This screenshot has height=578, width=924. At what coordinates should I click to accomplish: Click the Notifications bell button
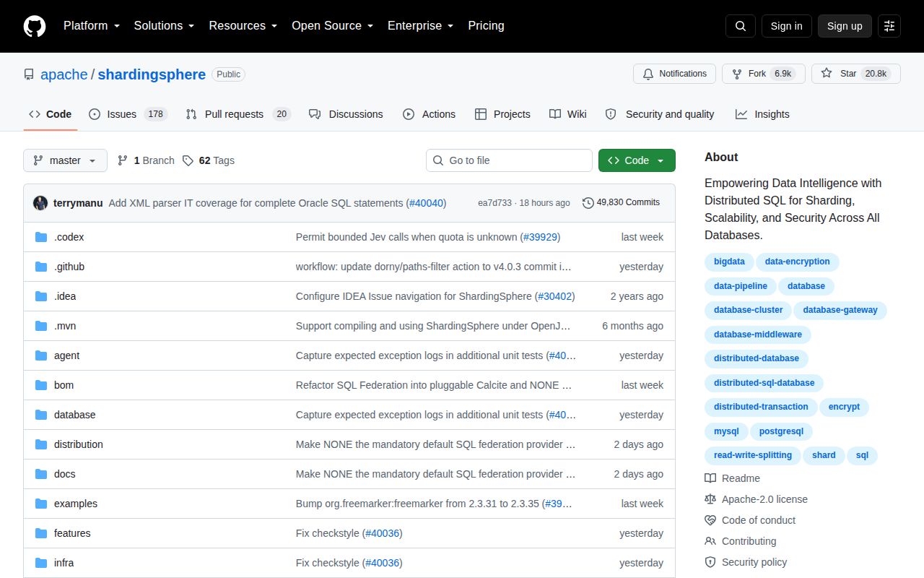(x=674, y=74)
